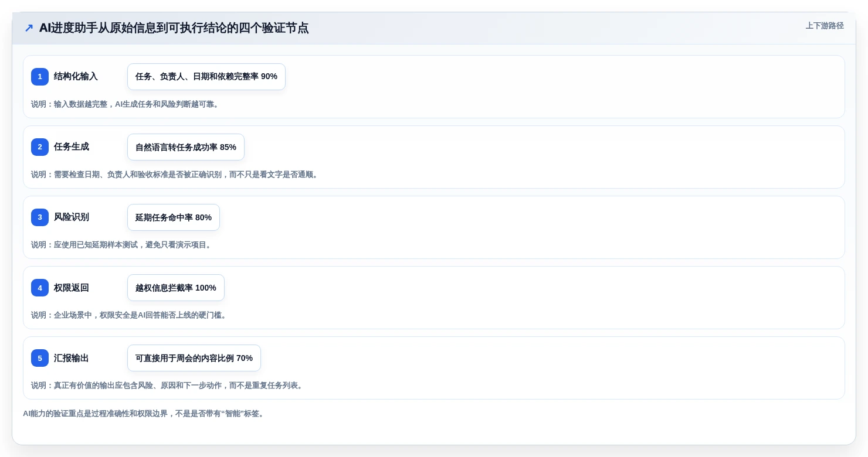Select step badge 4 for 权限返回
Screen dimensions: 868x457
40,288
